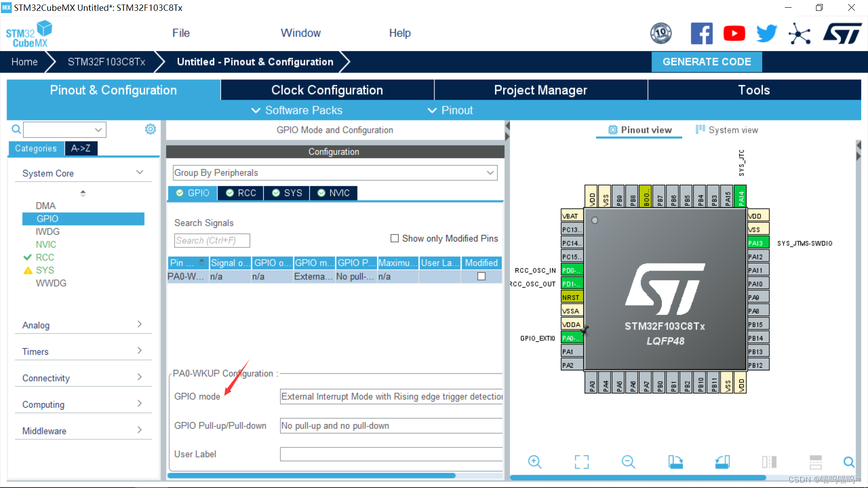The image size is (868, 488).
Task: Click the GENERATE CODE button
Action: pyautogui.click(x=707, y=61)
